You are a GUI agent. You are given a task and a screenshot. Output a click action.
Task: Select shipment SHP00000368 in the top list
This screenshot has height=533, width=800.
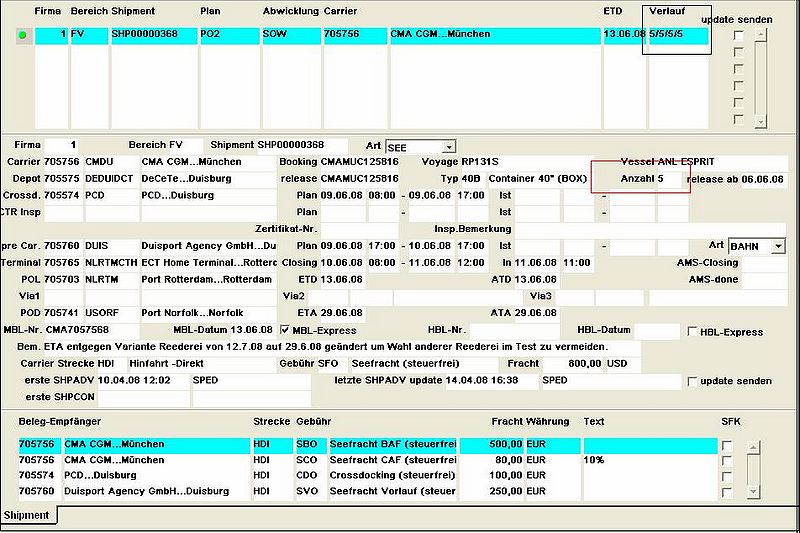coord(153,34)
